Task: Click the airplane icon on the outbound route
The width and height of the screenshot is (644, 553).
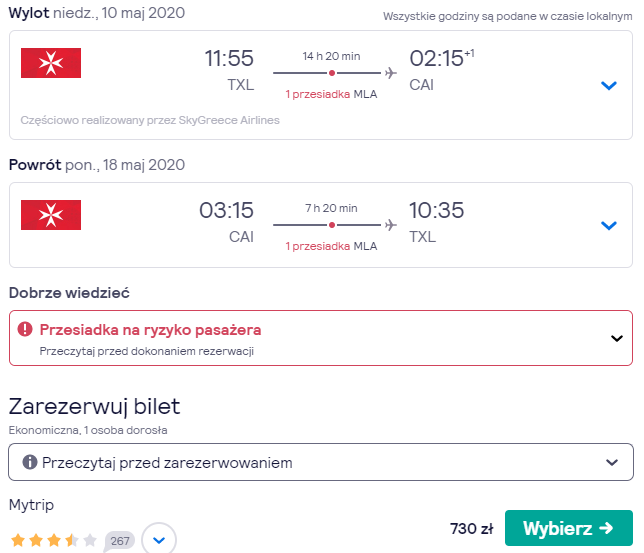Action: point(391,73)
